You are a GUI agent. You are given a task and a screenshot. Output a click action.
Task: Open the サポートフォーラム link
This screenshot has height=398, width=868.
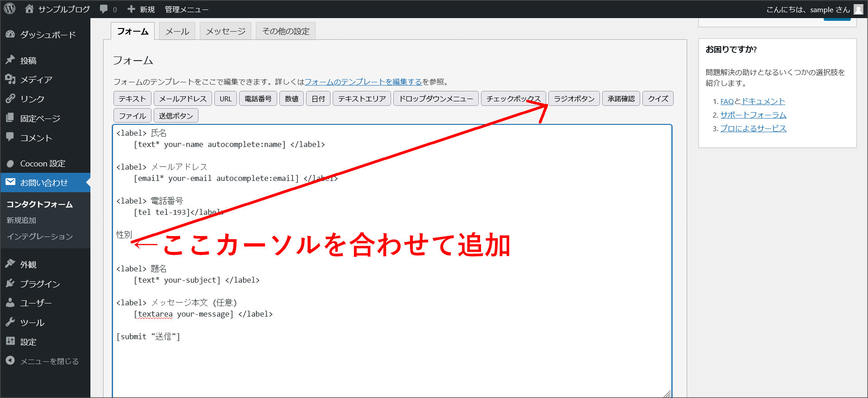point(753,115)
